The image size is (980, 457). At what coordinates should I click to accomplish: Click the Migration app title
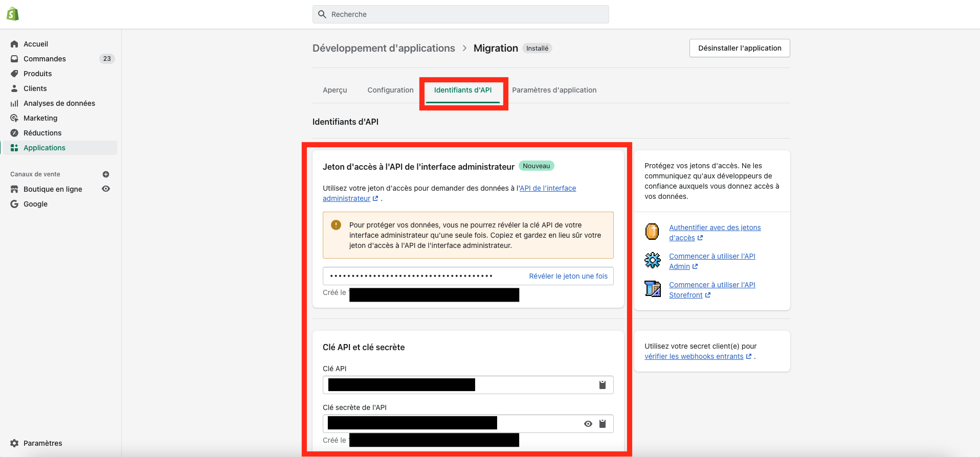496,48
